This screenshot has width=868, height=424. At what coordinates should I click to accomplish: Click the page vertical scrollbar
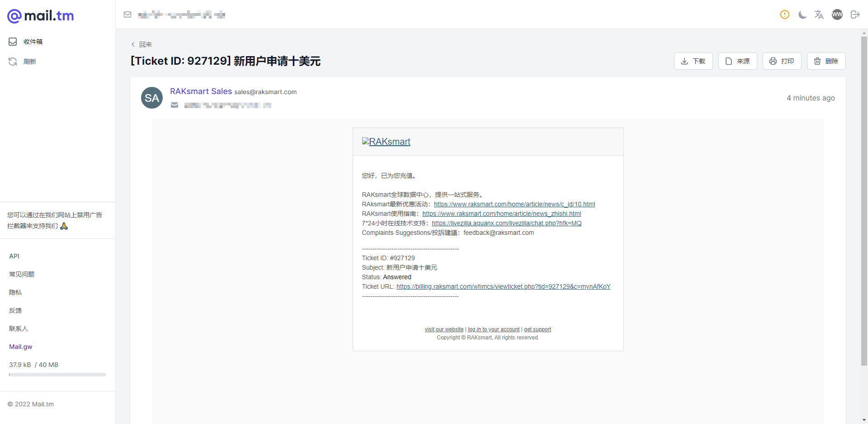point(864,201)
